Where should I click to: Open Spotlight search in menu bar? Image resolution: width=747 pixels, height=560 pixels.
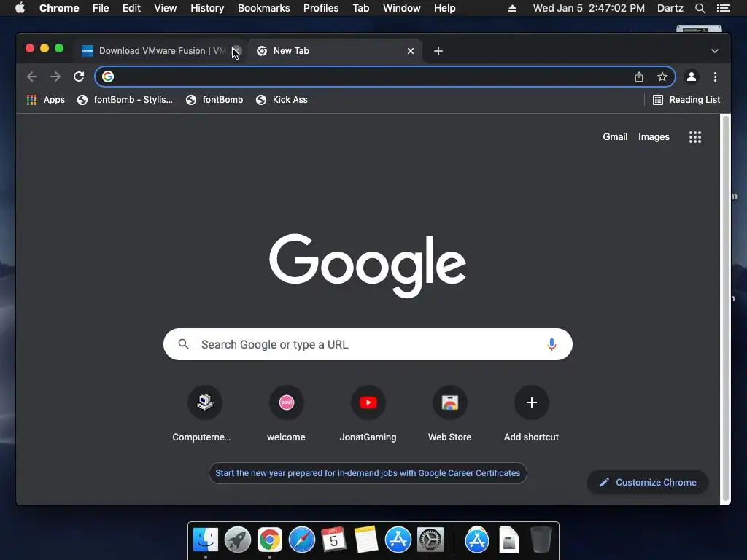click(x=700, y=8)
